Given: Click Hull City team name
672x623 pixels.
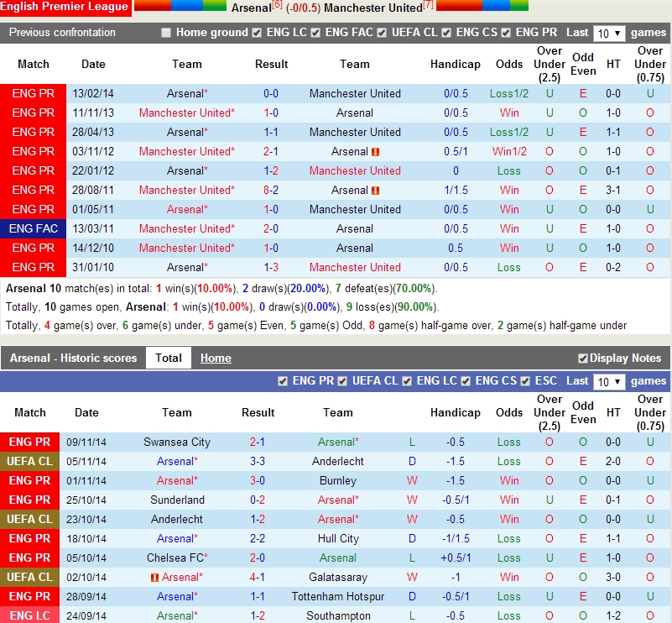Looking at the screenshot, I should [x=338, y=538].
